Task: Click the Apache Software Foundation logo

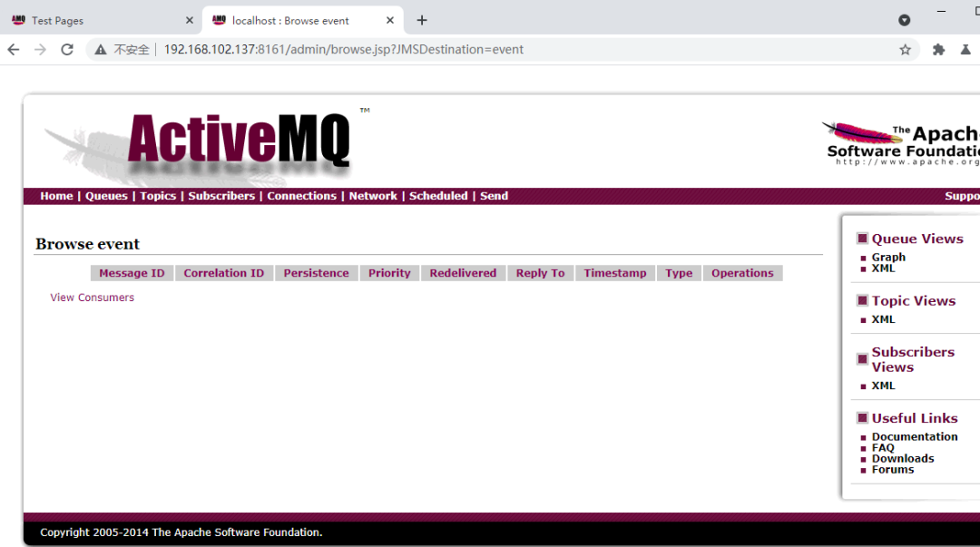Action: coord(900,144)
